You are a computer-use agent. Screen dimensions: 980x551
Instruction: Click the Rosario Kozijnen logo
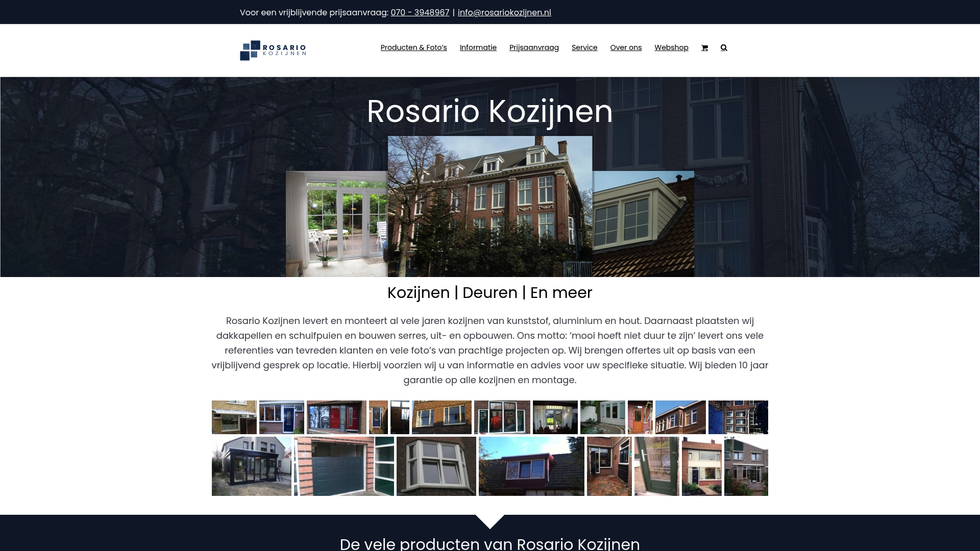[273, 50]
